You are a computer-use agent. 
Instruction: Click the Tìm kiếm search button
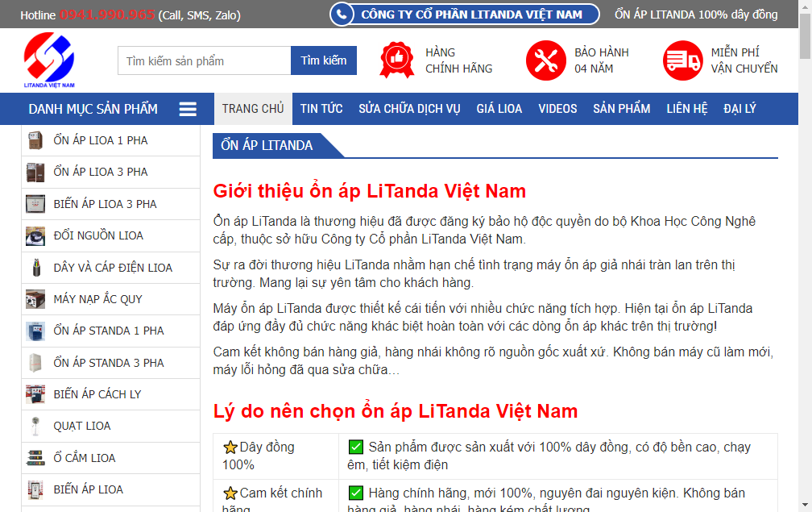(324, 60)
